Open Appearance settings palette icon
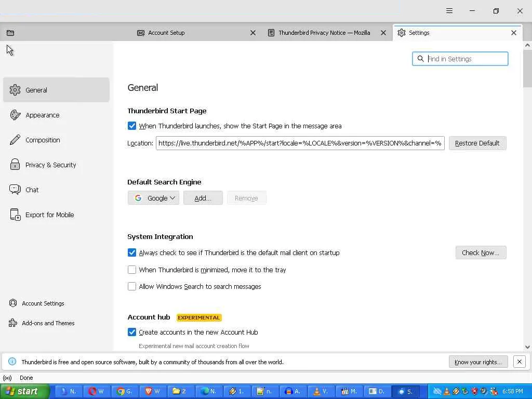532x399 pixels. [x=15, y=115]
